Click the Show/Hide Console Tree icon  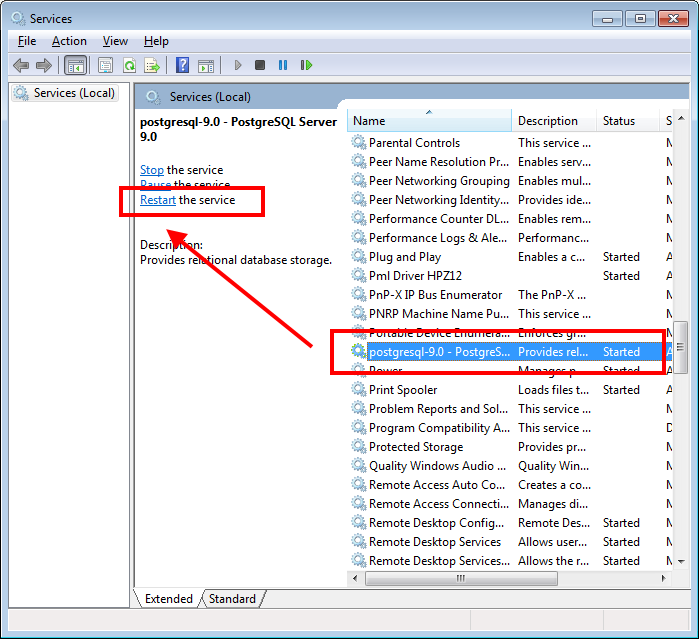point(74,65)
